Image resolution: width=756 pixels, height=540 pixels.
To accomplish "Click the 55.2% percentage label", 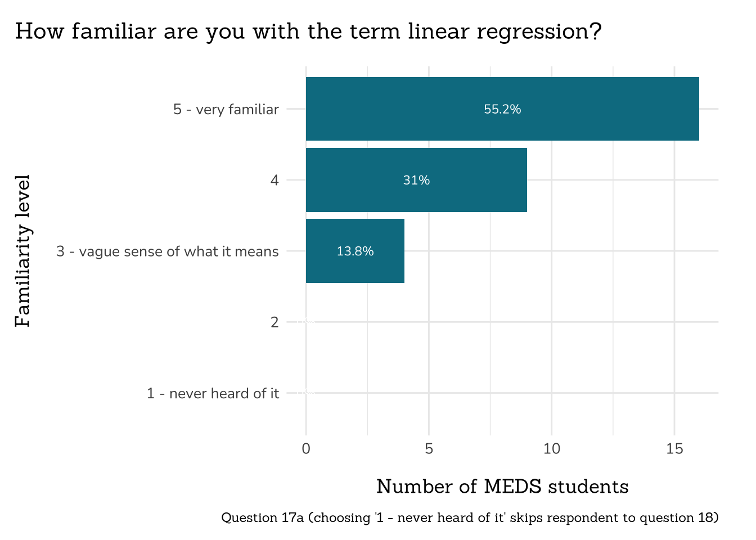I will 502,109.
